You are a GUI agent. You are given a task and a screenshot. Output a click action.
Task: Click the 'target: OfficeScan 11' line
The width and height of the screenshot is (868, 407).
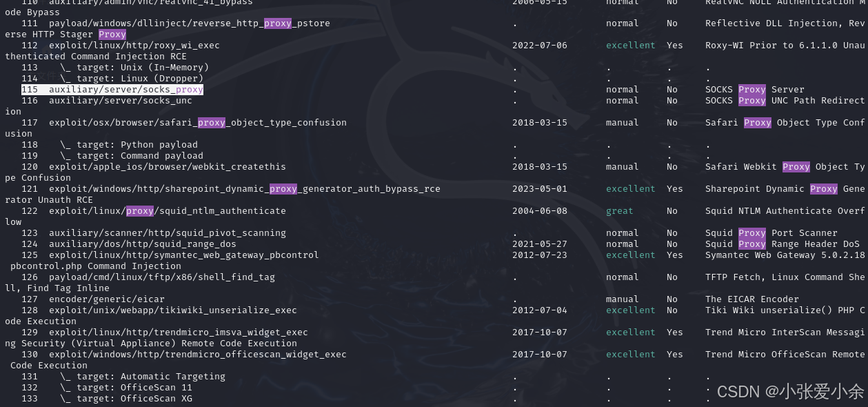tap(126, 388)
